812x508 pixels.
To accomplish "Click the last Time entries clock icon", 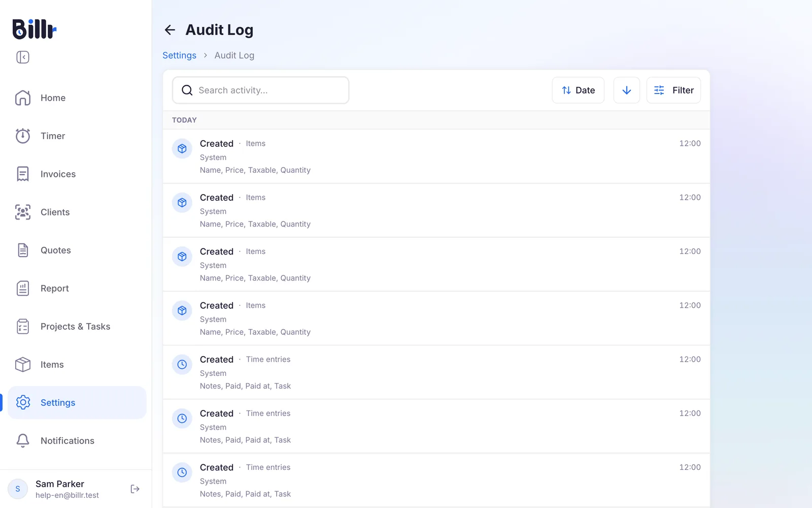I will (182, 472).
